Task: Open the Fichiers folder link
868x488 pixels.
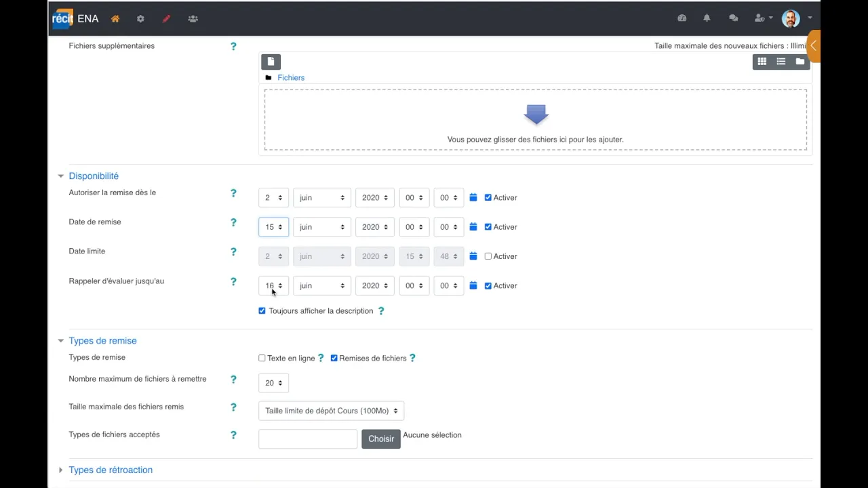Action: pos(291,77)
